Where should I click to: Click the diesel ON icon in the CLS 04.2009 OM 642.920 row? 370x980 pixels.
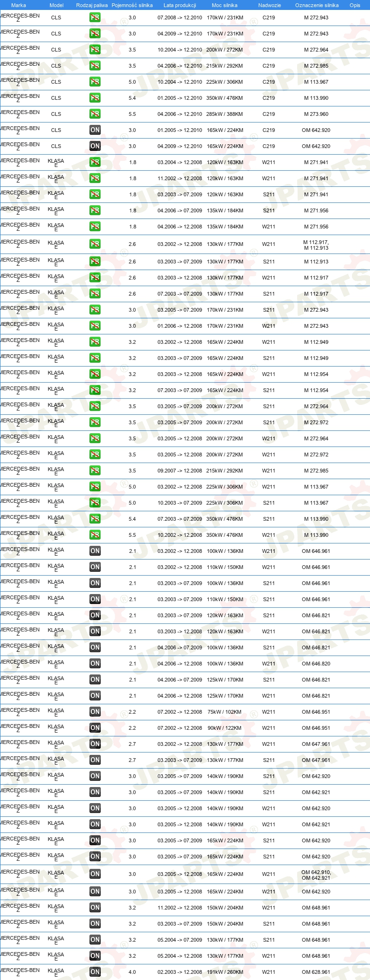(95, 146)
